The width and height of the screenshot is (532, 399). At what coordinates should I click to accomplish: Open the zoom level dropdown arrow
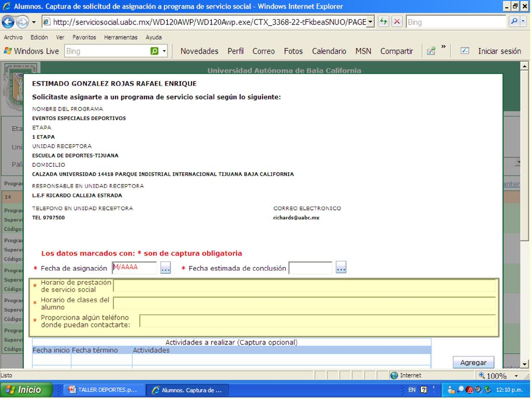point(516,376)
